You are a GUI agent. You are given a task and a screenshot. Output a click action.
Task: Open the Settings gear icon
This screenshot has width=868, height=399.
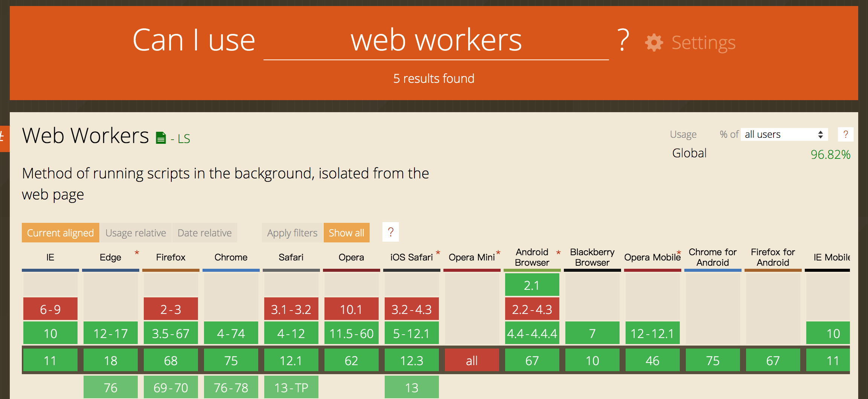[654, 43]
